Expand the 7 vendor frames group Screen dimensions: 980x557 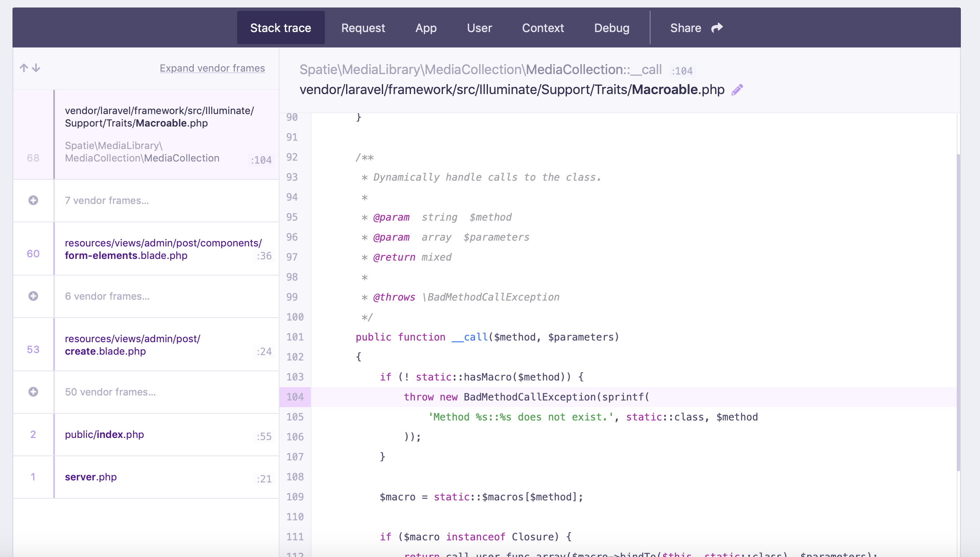click(33, 200)
